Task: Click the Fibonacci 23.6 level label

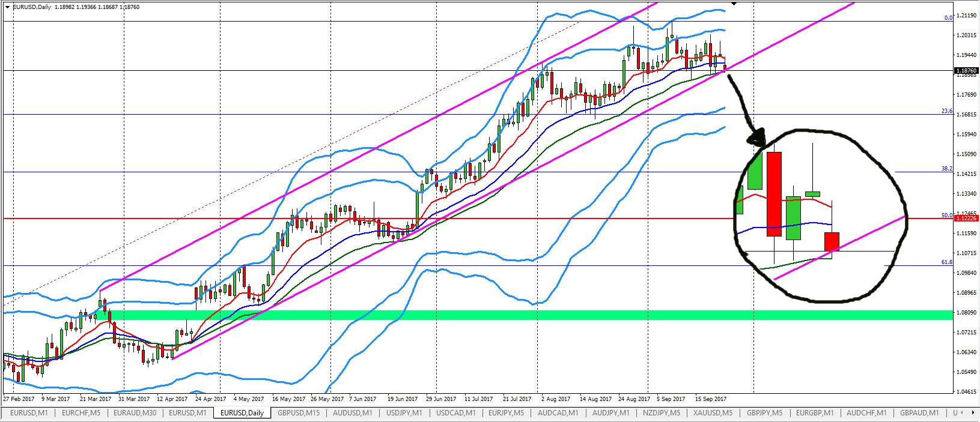Action: [946, 111]
